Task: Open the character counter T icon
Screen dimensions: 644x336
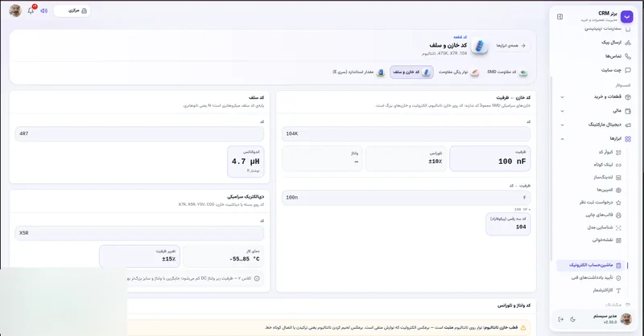Action: coord(618,290)
